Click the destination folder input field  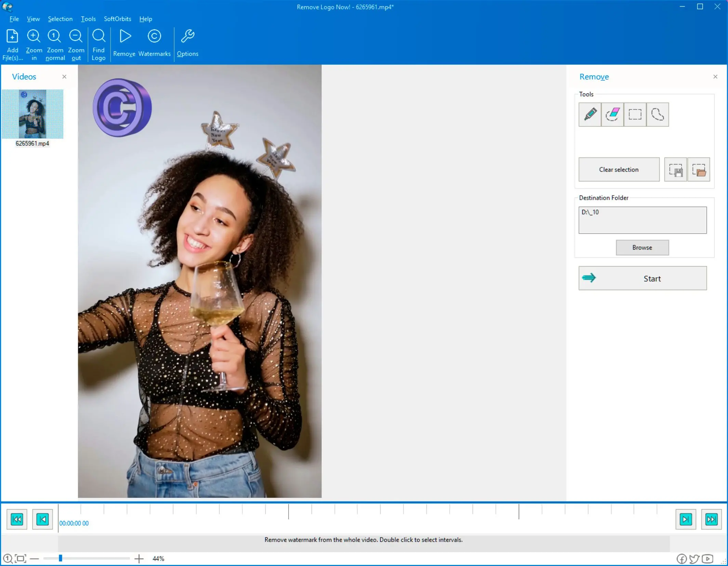tap(642, 219)
